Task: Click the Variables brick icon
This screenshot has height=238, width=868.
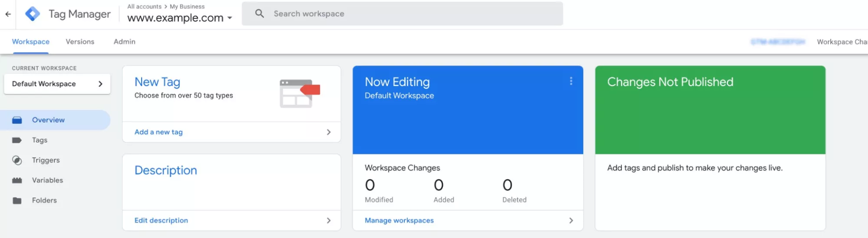Action: pos(17,180)
